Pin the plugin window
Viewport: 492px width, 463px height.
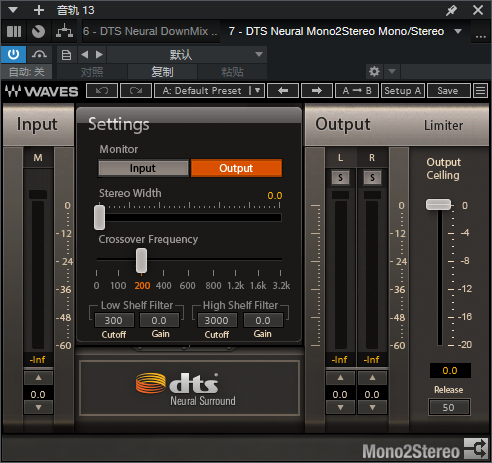451,10
